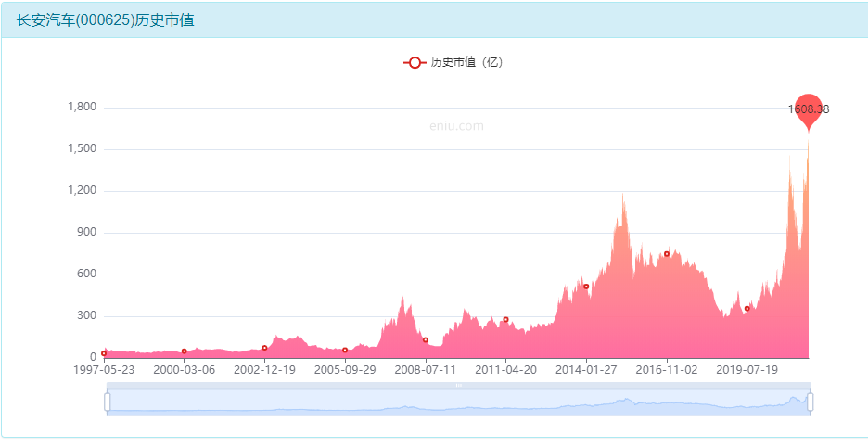
Task: Click the data point at 2011-04-20
Action: pos(505,320)
